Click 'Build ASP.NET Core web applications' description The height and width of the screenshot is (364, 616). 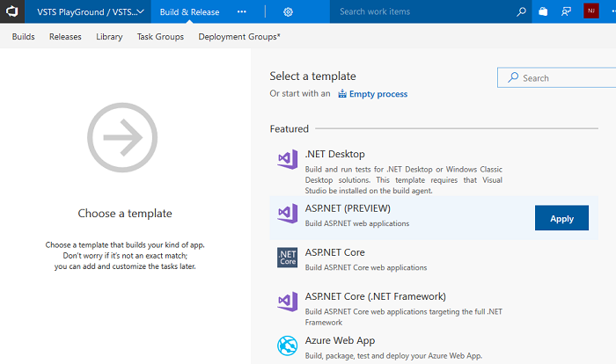tap(366, 267)
